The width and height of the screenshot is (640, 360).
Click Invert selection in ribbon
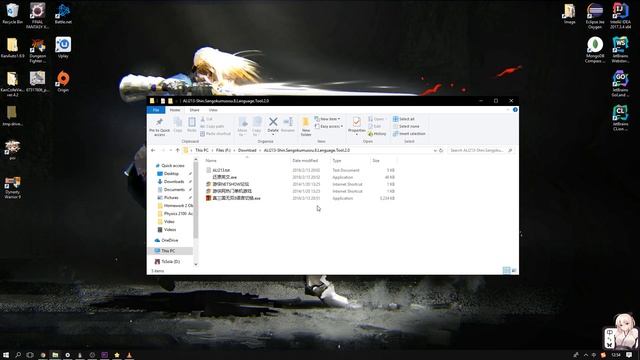point(409,134)
